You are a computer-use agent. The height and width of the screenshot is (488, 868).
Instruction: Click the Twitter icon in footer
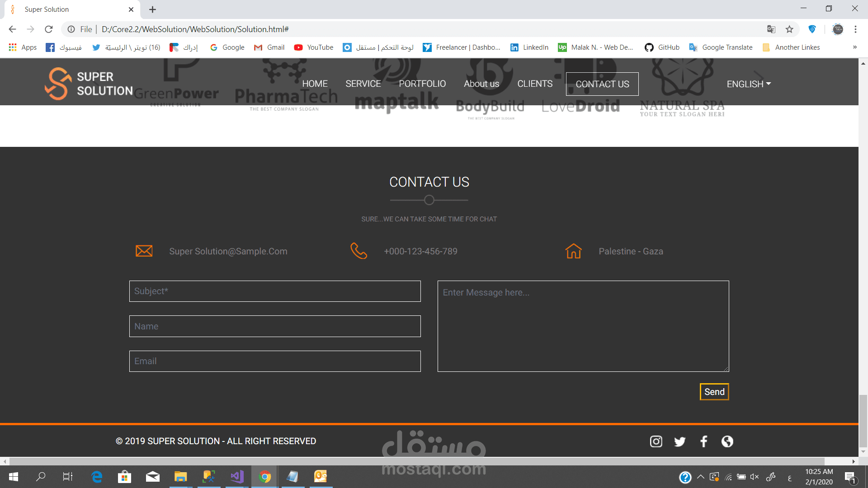679,441
